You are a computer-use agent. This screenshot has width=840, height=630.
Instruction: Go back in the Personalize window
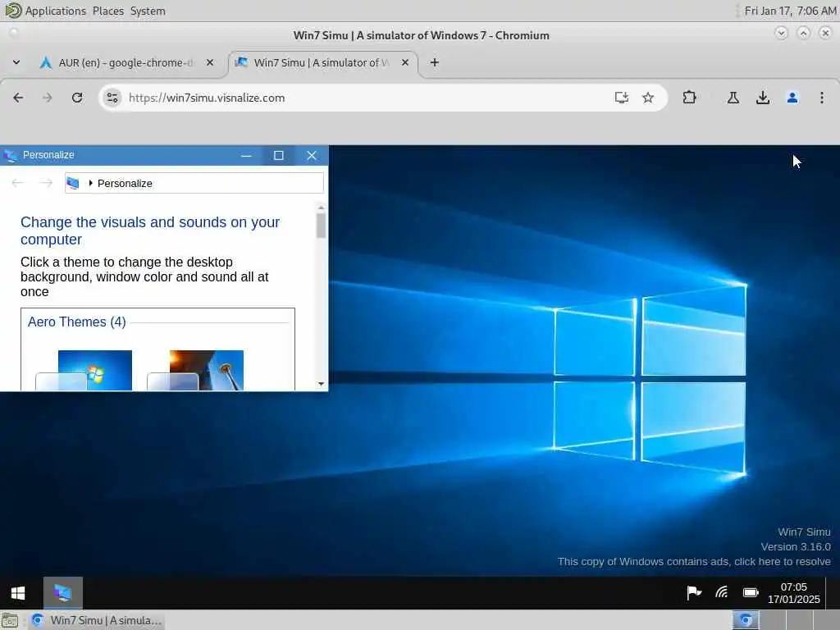click(18, 183)
